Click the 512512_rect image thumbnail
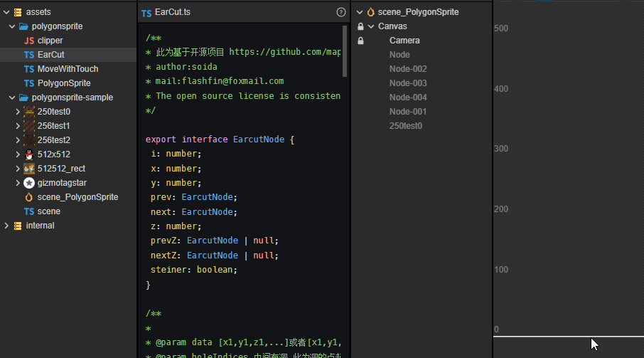 pyautogui.click(x=29, y=169)
